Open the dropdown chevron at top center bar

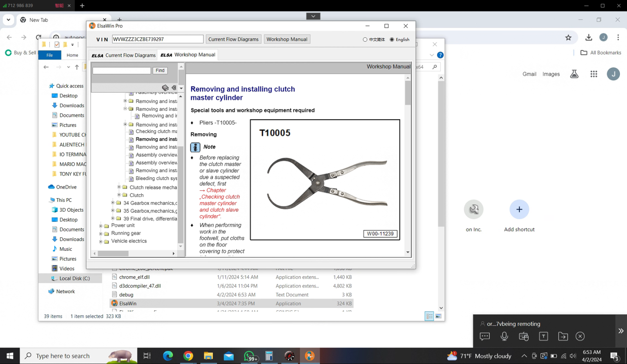(313, 16)
